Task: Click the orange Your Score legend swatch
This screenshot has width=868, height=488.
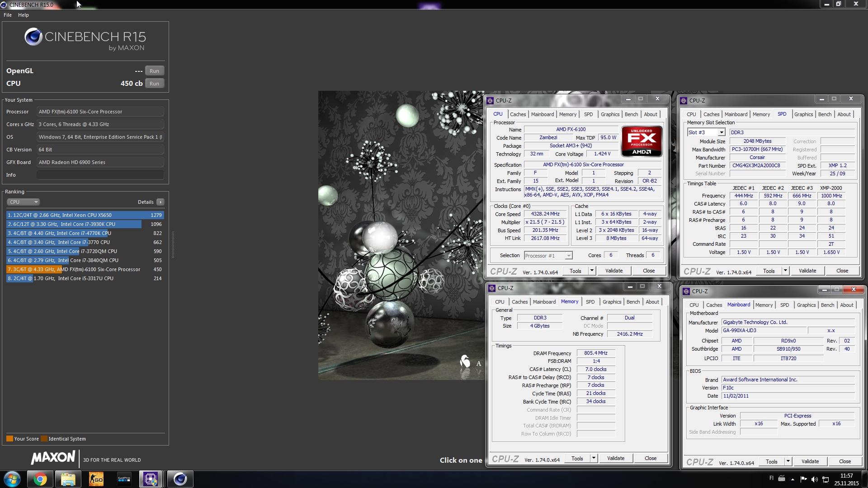Action: pyautogui.click(x=9, y=439)
